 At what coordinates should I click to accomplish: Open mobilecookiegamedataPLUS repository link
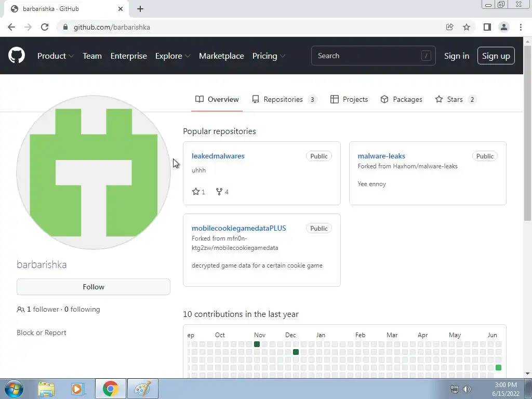coord(239,229)
